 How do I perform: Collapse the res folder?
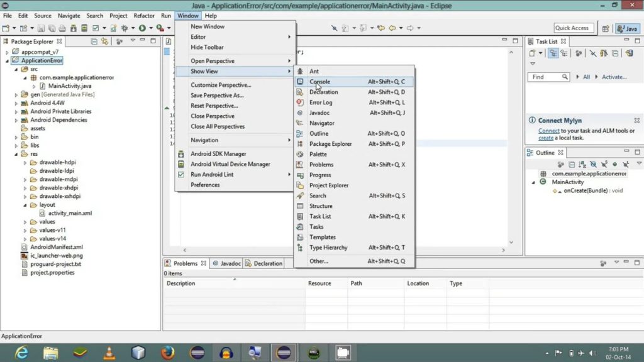coord(16,155)
